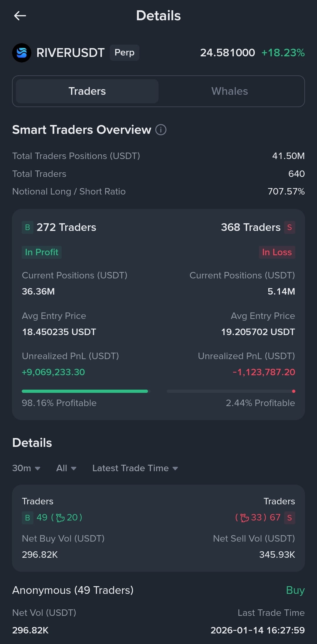Tap the green B badge beside 272 Traders
This screenshot has width=317, height=644.
[x=27, y=227]
